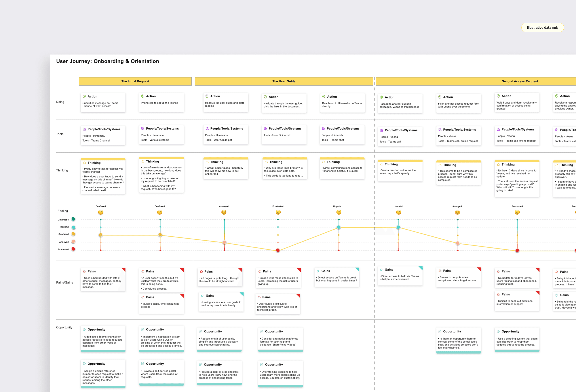Select 'The User Guide' phase header
The height and width of the screenshot is (392, 576).
coord(284,81)
